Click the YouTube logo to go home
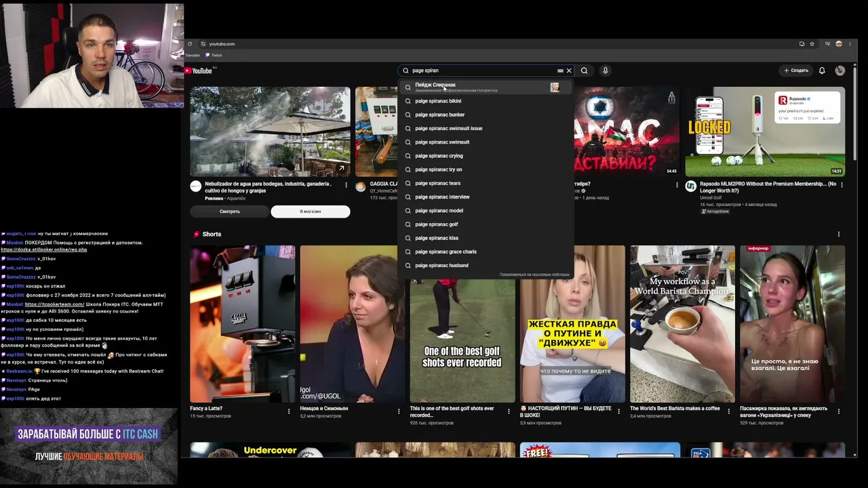 (198, 70)
